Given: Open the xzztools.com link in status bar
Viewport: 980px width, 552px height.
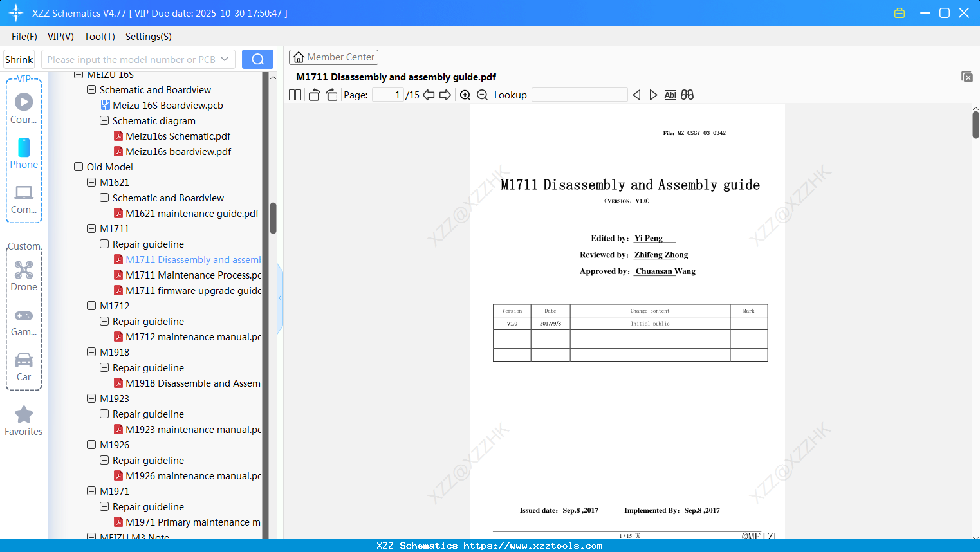Looking at the screenshot, I should click(533, 546).
